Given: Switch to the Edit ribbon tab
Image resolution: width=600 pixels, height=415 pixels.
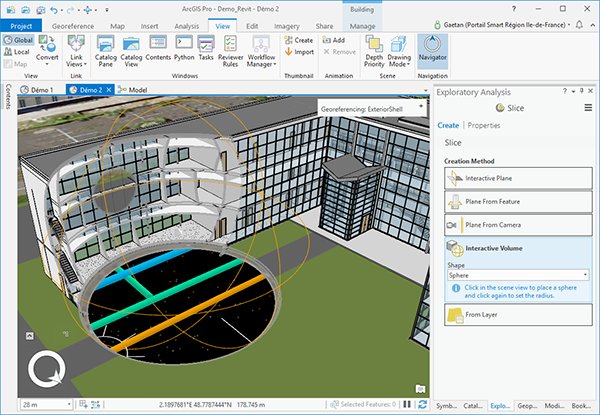Looking at the screenshot, I should pos(252,26).
